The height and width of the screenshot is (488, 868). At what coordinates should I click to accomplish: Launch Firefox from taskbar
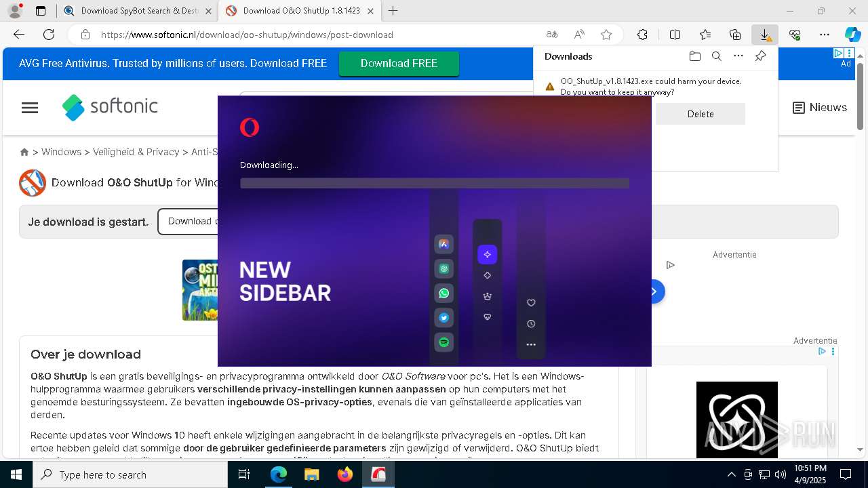click(345, 474)
